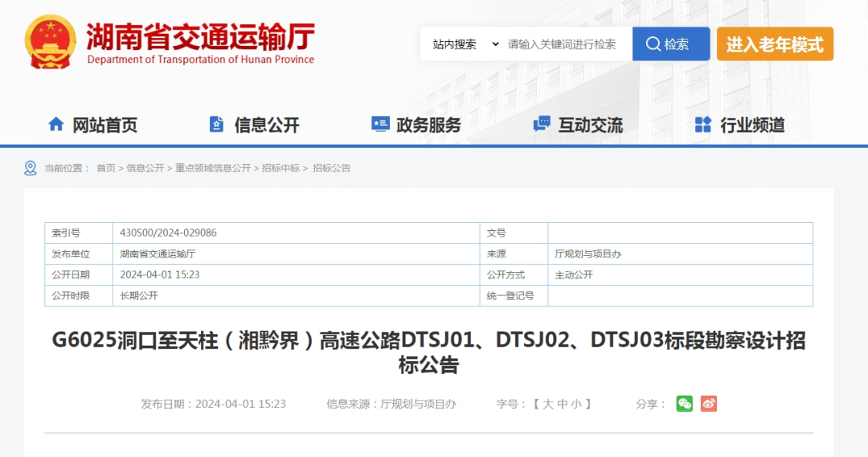
Task: Click the G6025 announcement title
Action: click(x=428, y=352)
